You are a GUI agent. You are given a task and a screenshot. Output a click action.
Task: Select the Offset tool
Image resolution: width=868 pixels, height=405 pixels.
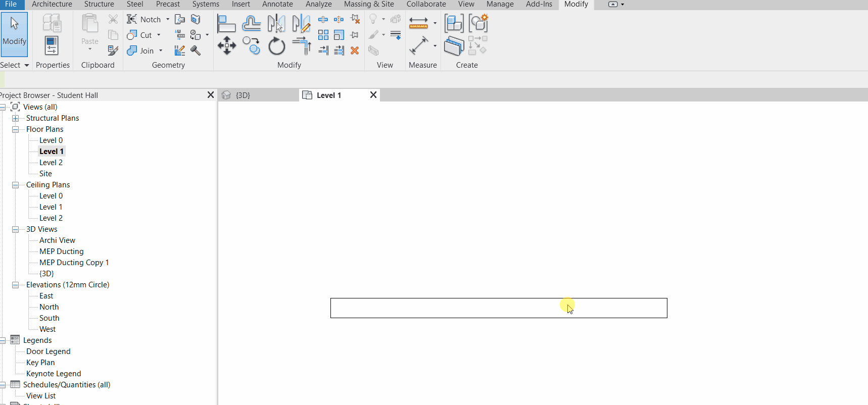(251, 24)
